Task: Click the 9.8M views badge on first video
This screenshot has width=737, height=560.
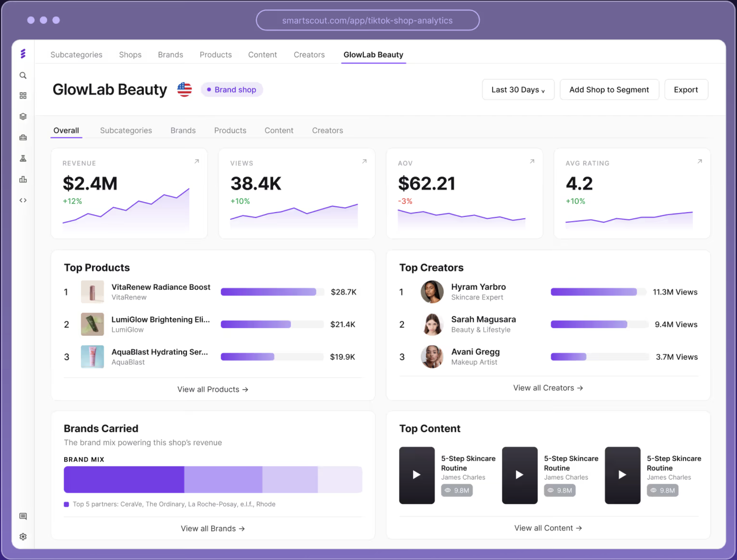Action: [457, 490]
